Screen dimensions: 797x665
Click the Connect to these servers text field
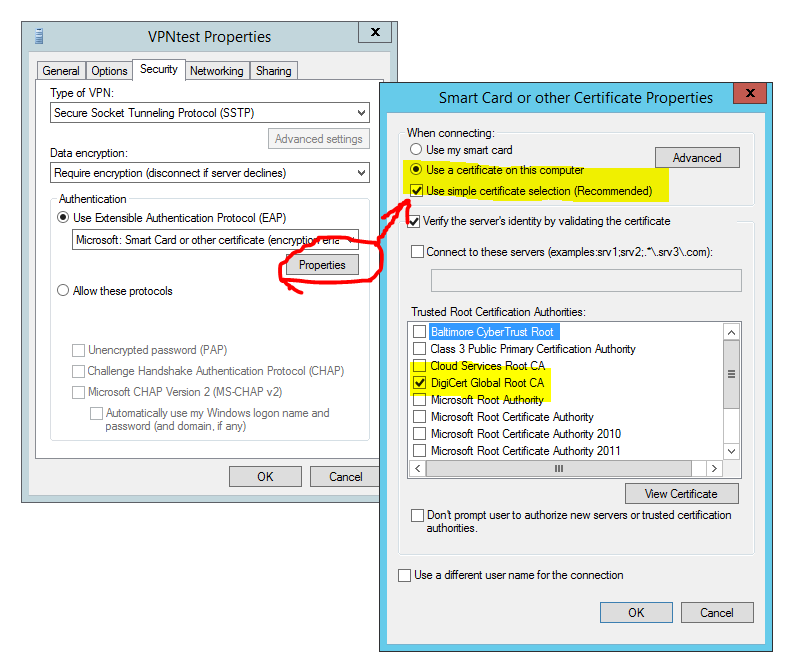586,280
